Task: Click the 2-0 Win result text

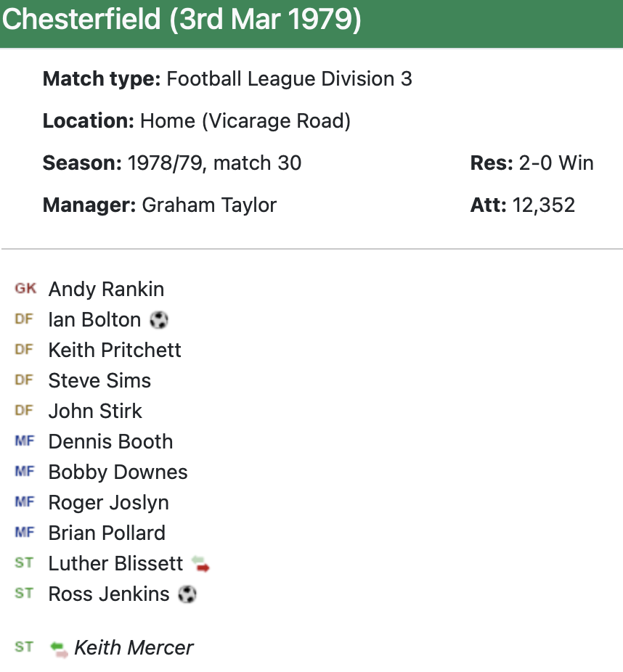Action: tap(556, 163)
